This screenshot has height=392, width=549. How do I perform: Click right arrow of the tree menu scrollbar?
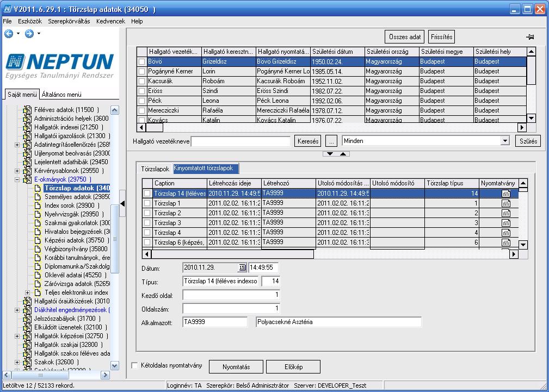106,375
